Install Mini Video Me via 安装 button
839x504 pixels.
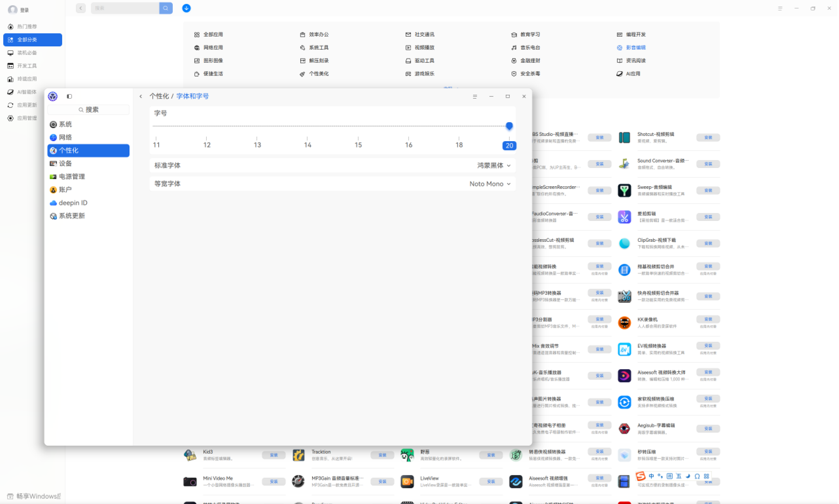pos(273,481)
